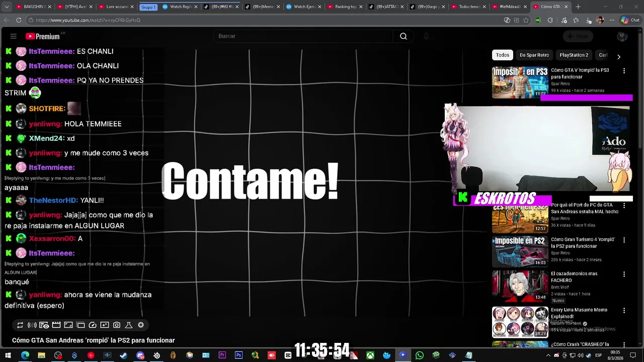Toggle cinema mode clapperboard icon

tap(56, 325)
